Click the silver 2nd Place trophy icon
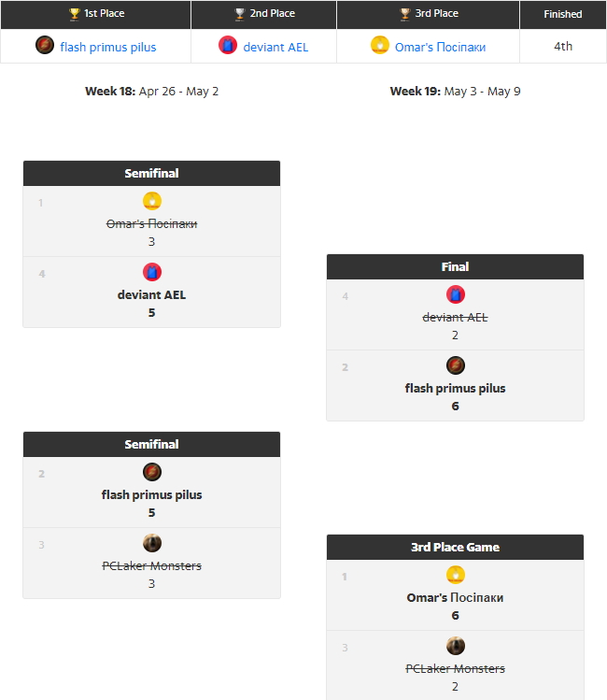 (240, 14)
